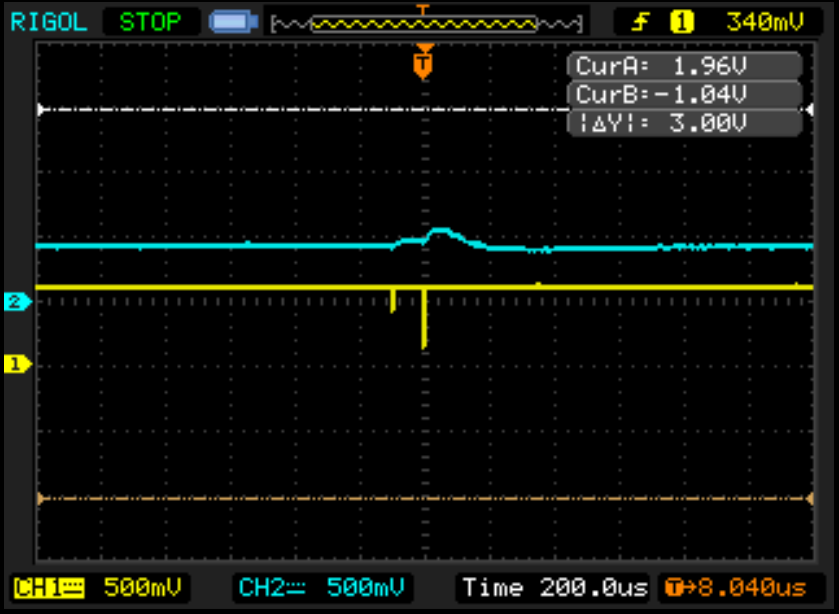Click the cyan channel 2 ground marker
Image resolution: width=839 pixels, height=614 pixels.
(18, 302)
